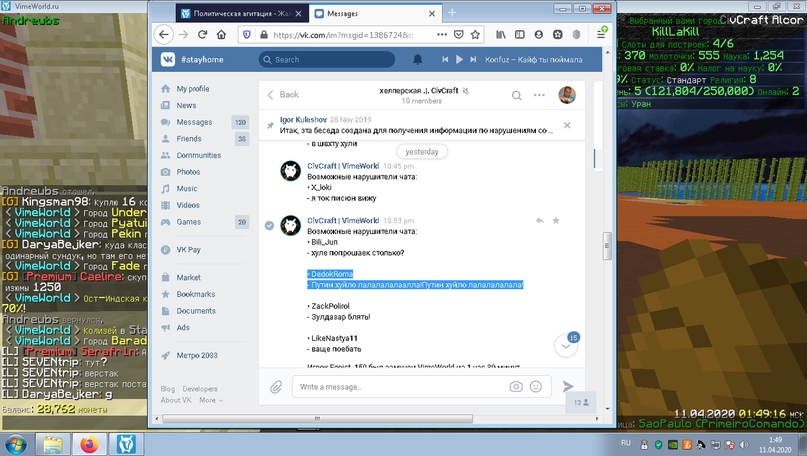
Task: Open Firefox home page
Action: click(x=221, y=34)
